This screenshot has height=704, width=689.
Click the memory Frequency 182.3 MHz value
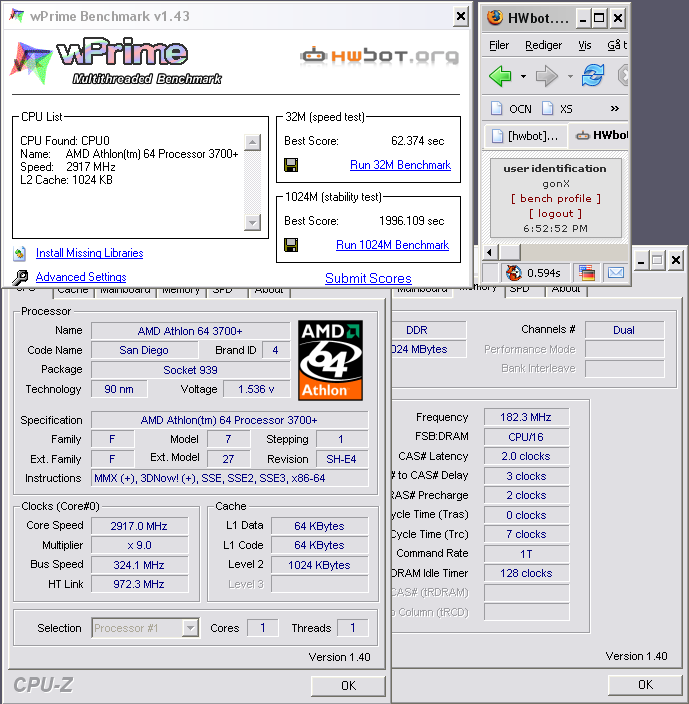(x=526, y=417)
